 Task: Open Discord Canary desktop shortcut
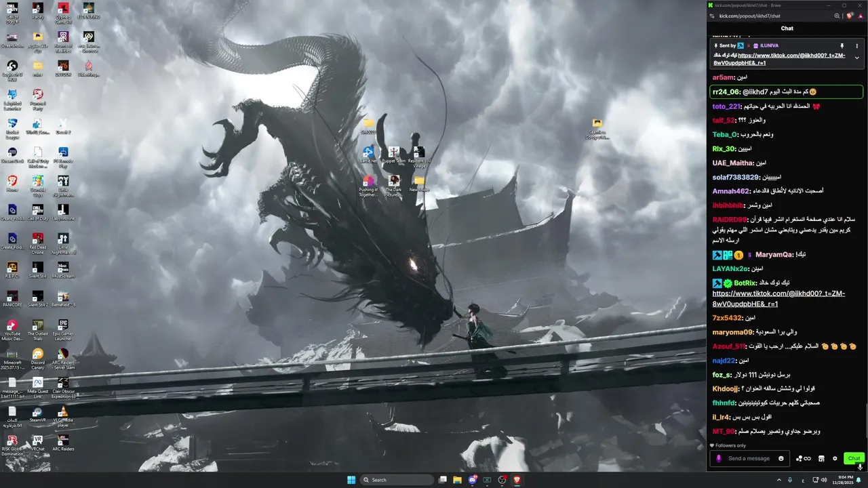click(38, 359)
